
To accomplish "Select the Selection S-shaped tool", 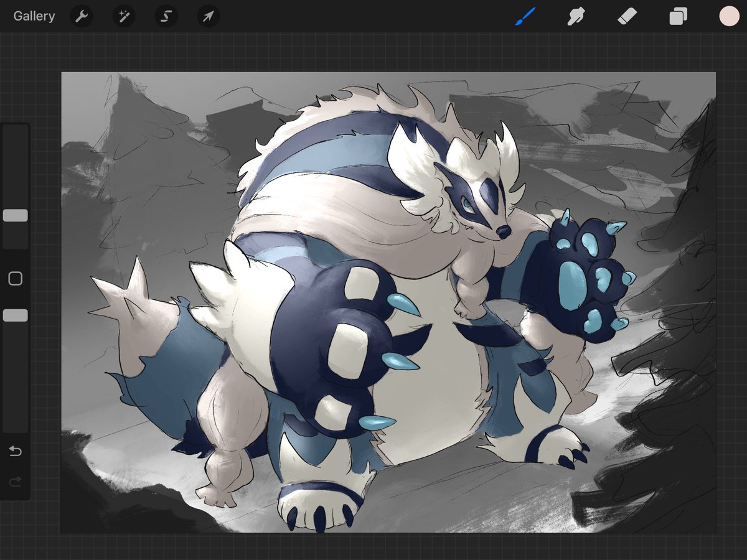I will 166,16.
